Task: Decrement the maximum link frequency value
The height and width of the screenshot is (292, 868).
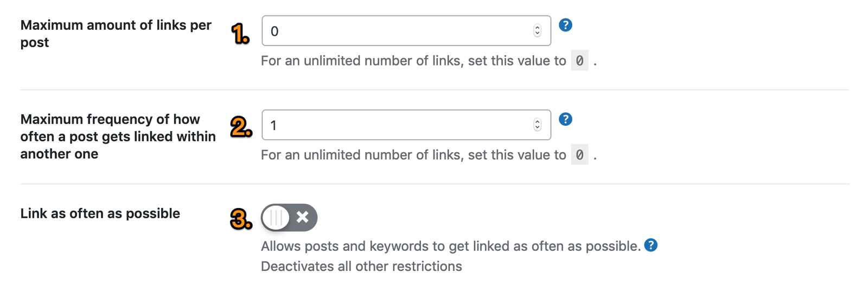Action: click(x=537, y=128)
